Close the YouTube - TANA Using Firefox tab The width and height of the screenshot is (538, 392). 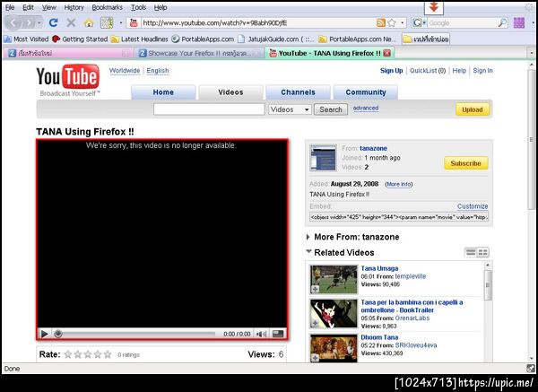[387, 53]
